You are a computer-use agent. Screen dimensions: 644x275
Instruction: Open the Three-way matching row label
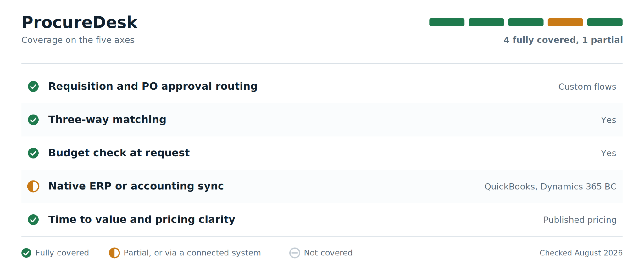(107, 120)
